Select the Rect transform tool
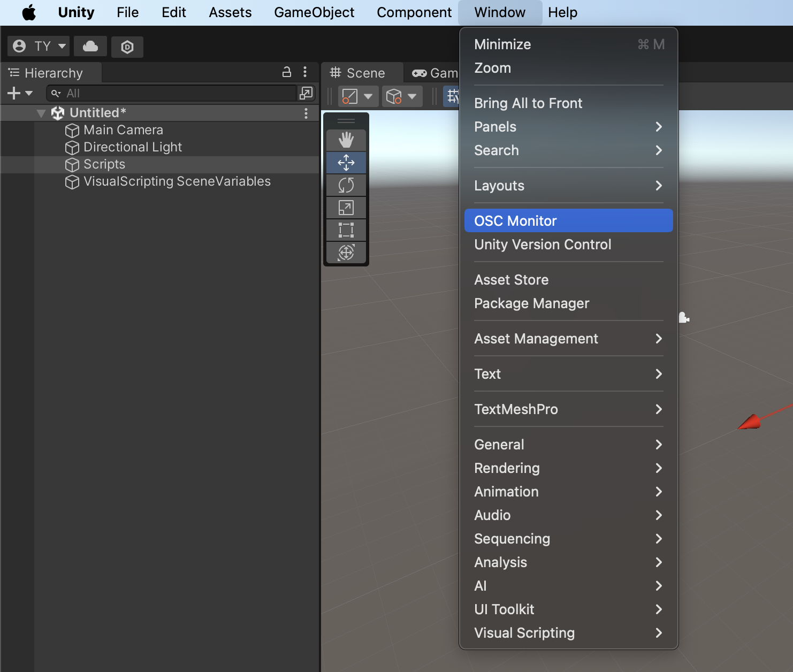Image resolution: width=793 pixels, height=672 pixels. pyautogui.click(x=346, y=230)
